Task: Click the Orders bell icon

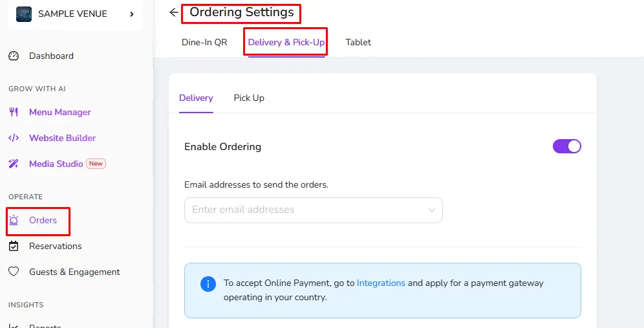Action: pos(14,221)
